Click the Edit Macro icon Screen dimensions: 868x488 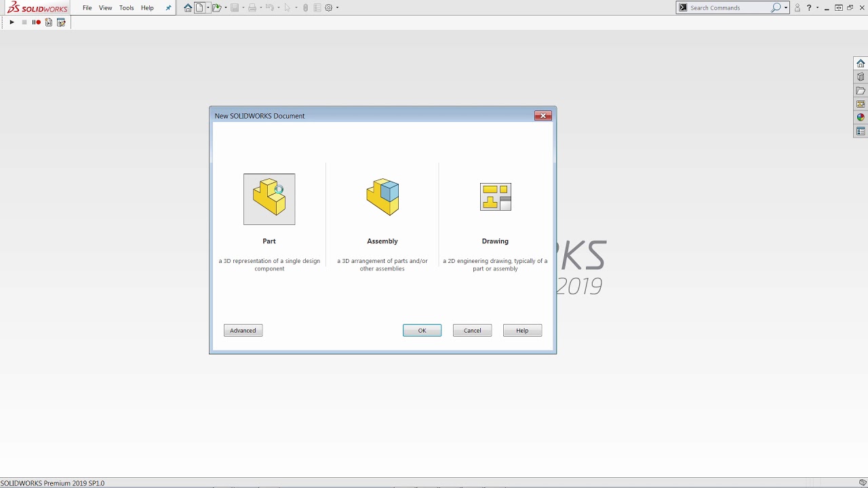point(61,22)
